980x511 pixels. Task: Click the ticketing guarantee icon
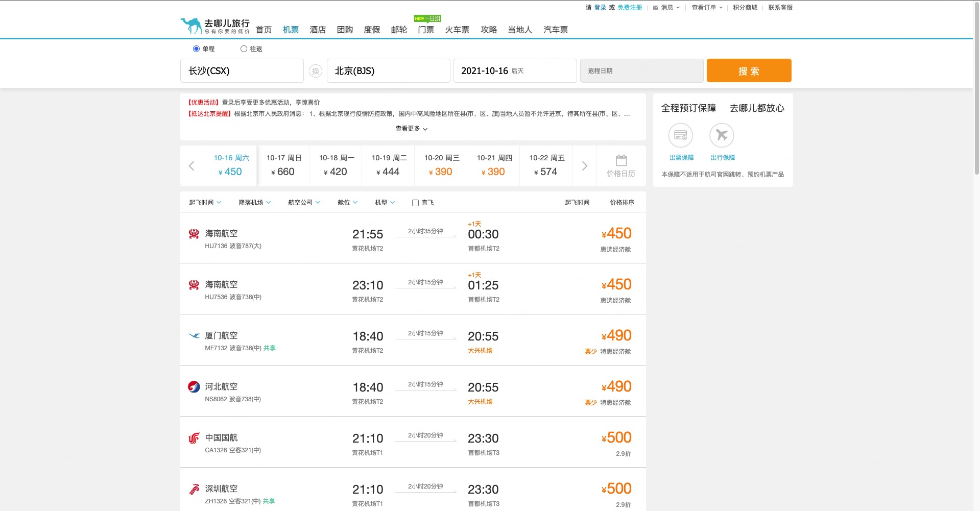tap(681, 135)
